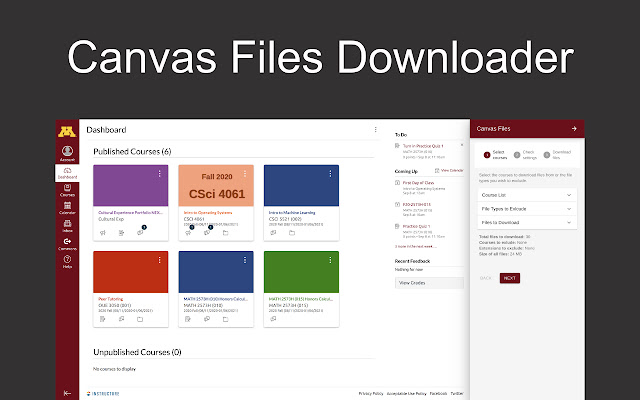Open the View Calendar link
This screenshot has height=400, width=640.
coord(449,171)
